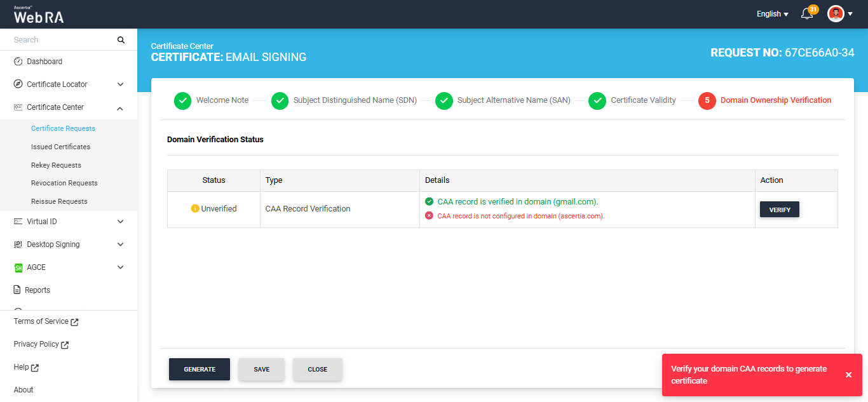Click in the sidebar Search field

coord(62,40)
